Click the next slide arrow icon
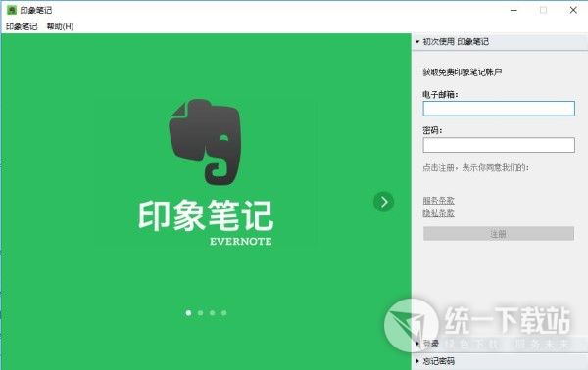 pos(383,202)
